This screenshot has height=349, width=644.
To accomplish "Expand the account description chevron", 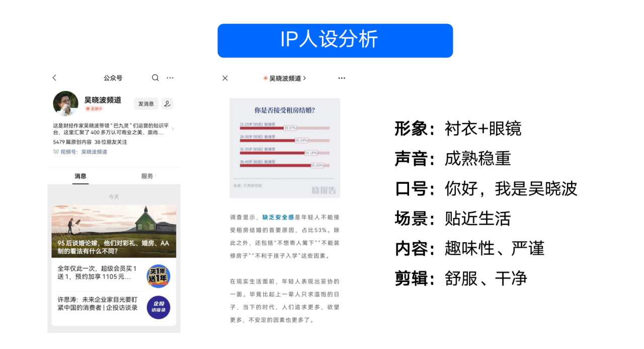I will pyautogui.click(x=173, y=129).
